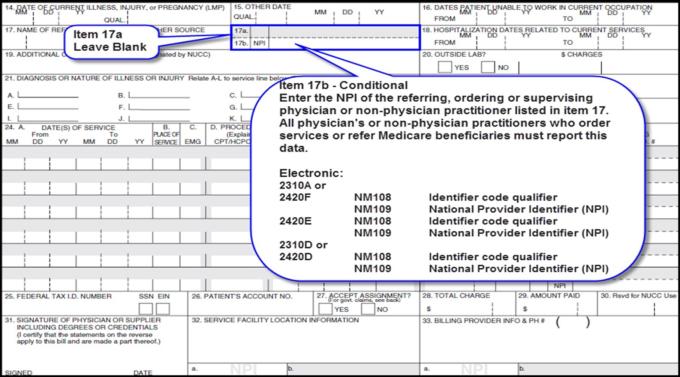Click the 'Electronic:' label
This screenshot has height=377, width=680.
coord(311,173)
